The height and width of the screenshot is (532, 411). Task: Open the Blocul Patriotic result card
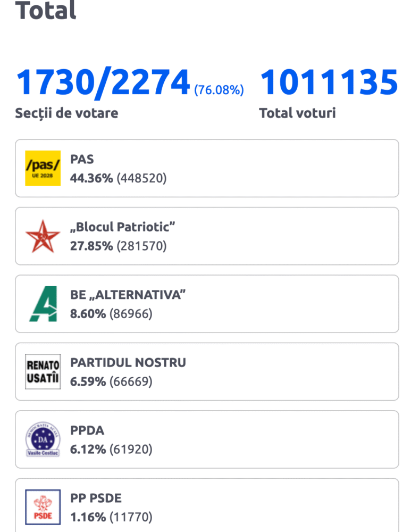207,236
